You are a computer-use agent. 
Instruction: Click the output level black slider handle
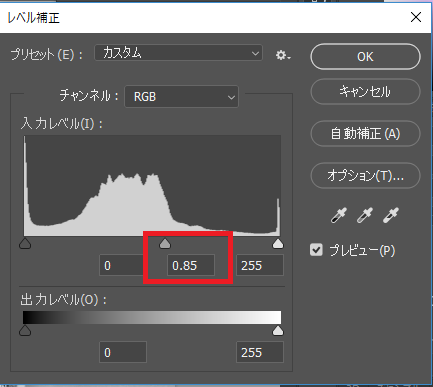point(25,330)
